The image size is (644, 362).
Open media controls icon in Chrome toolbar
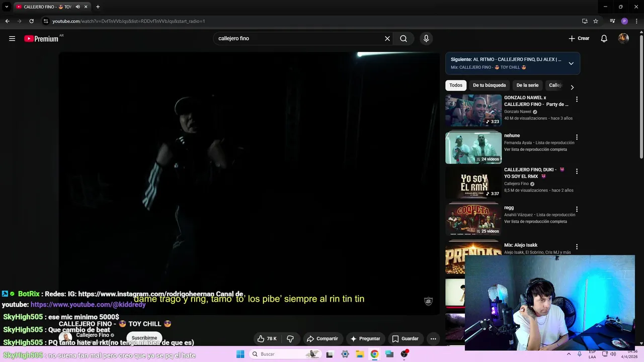(612, 21)
